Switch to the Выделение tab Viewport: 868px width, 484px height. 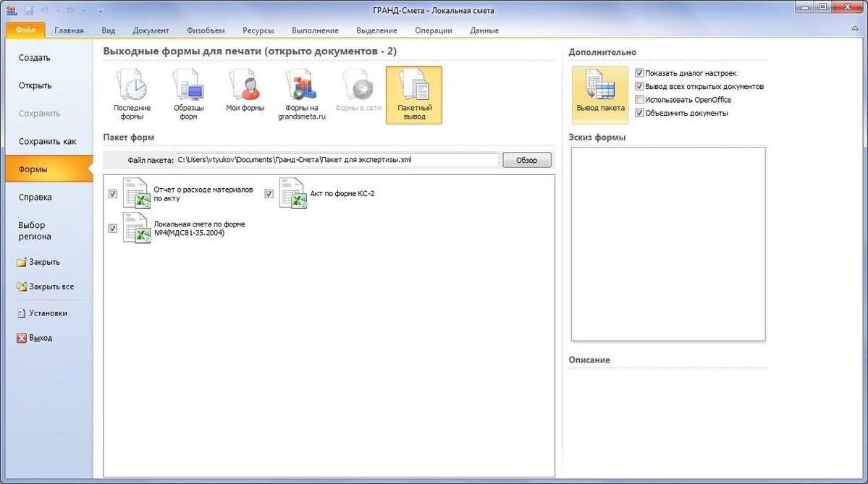(x=376, y=30)
